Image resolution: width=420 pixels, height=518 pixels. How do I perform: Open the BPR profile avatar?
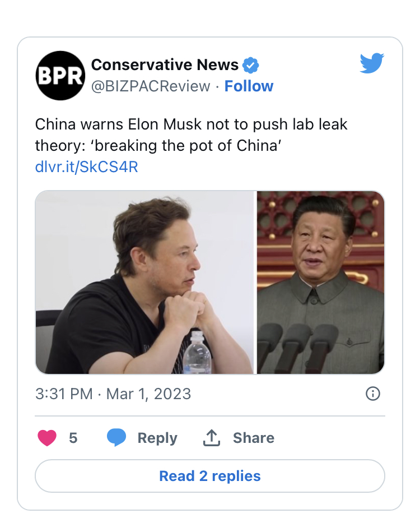coord(60,76)
